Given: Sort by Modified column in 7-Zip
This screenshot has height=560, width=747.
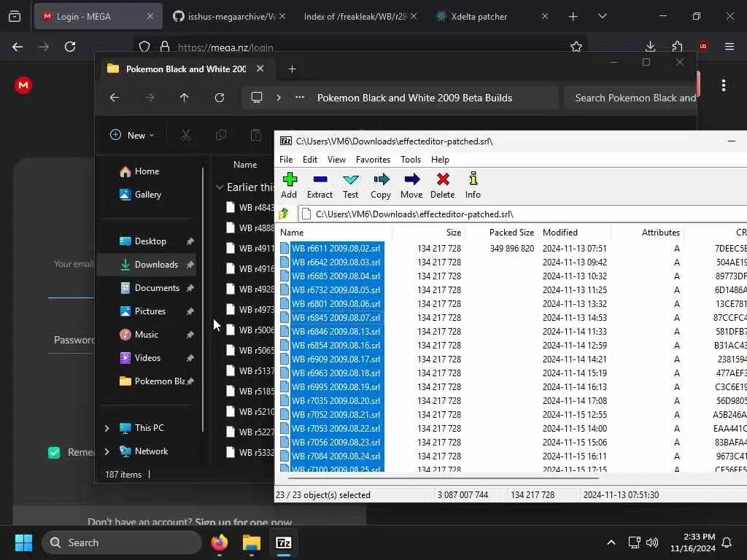Looking at the screenshot, I should coord(575,233).
